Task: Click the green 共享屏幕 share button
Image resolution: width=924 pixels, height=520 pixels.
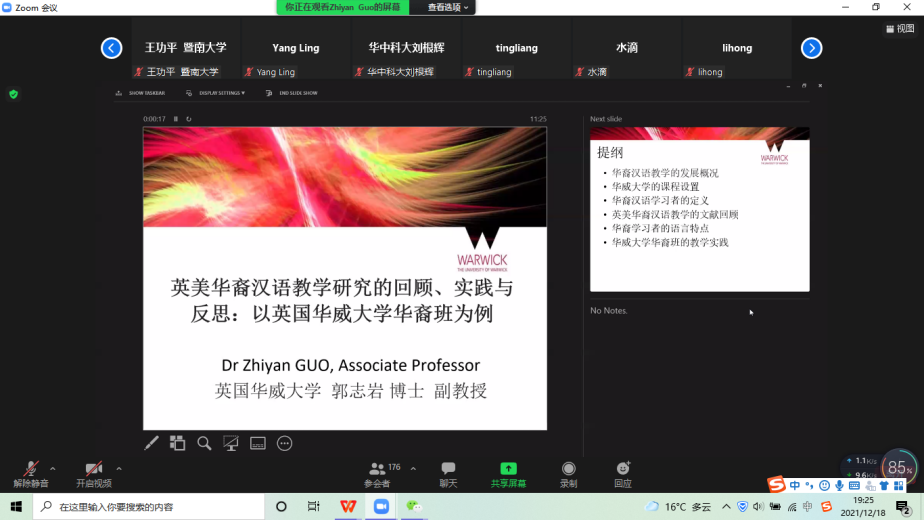Action: (x=508, y=472)
